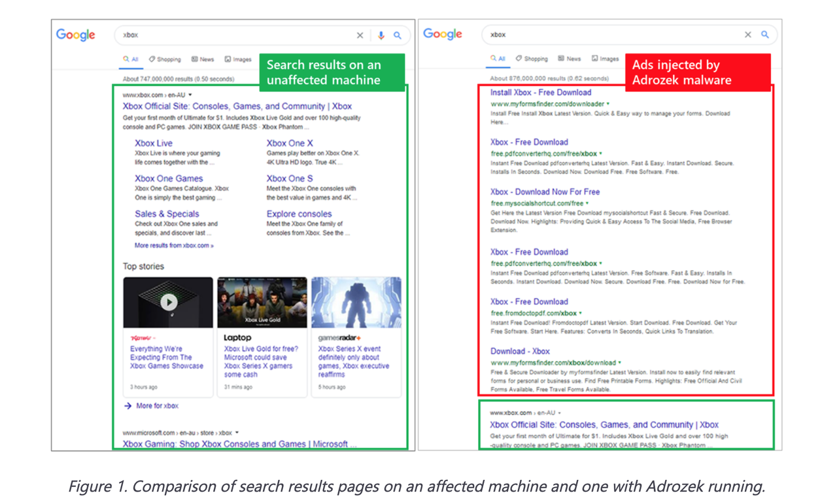Screen dimensions: 837x504
Task: Expand the arrow after free.fromdoctopdf.com/xbox
Action: pos(581,313)
